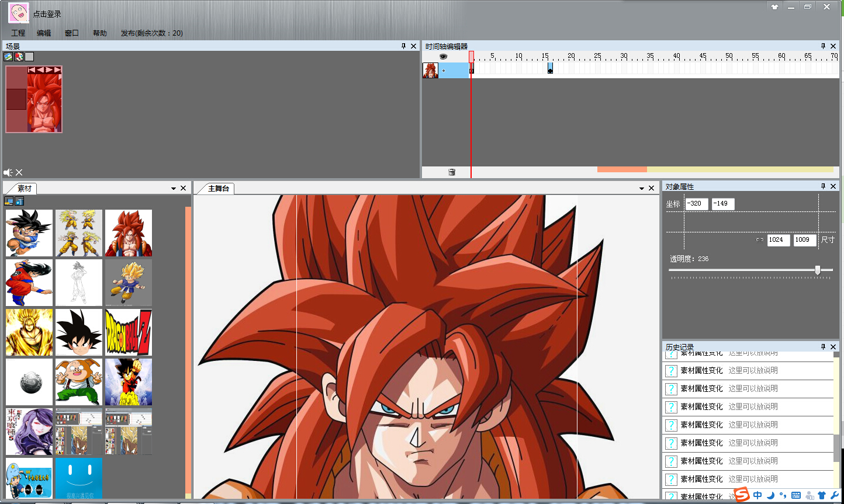
Task: Click the gray square swatch in 场景 toolbar
Action: 29,57
